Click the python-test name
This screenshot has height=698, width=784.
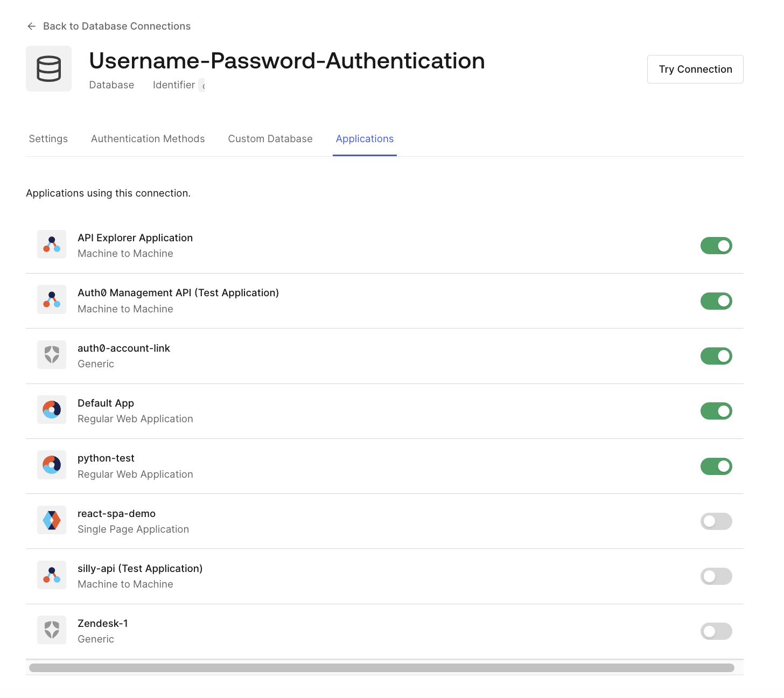[x=106, y=458]
